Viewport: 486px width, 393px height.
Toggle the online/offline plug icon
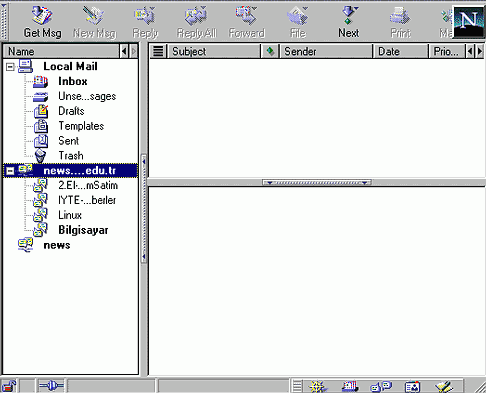(51, 386)
